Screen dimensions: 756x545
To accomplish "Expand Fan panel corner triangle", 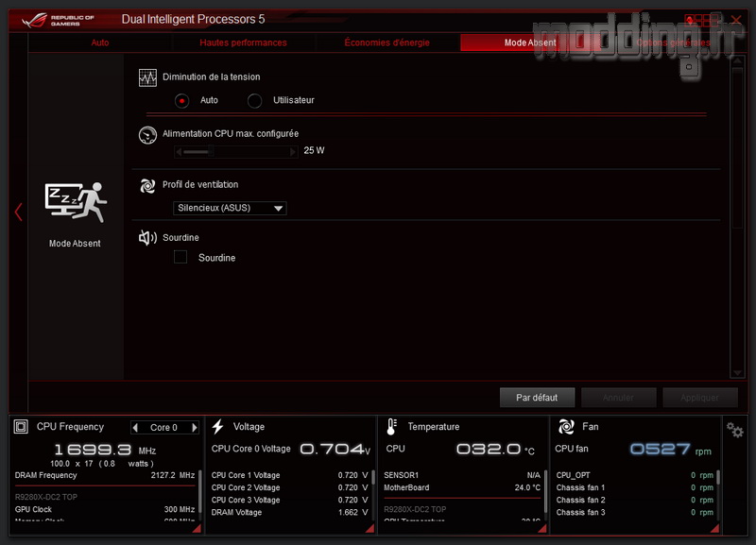I will pos(715,529).
